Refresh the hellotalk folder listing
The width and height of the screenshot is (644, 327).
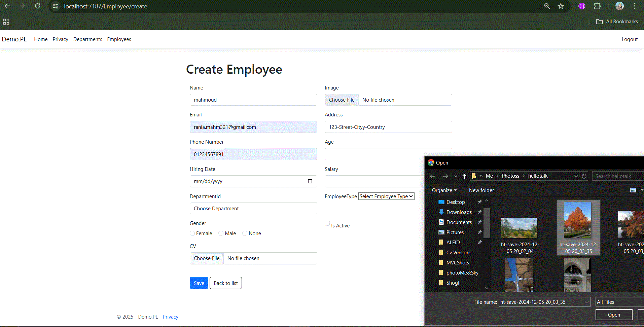584,176
